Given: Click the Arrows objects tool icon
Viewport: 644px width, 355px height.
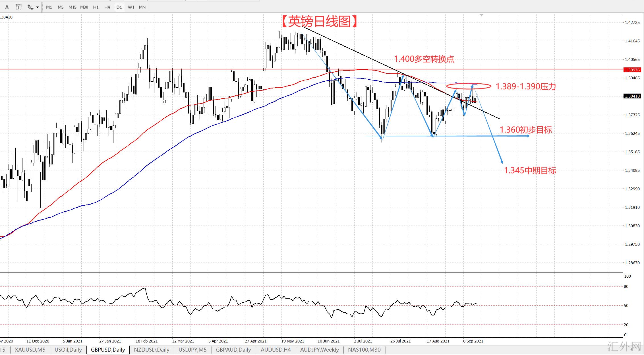Looking at the screenshot, I should 30,7.
